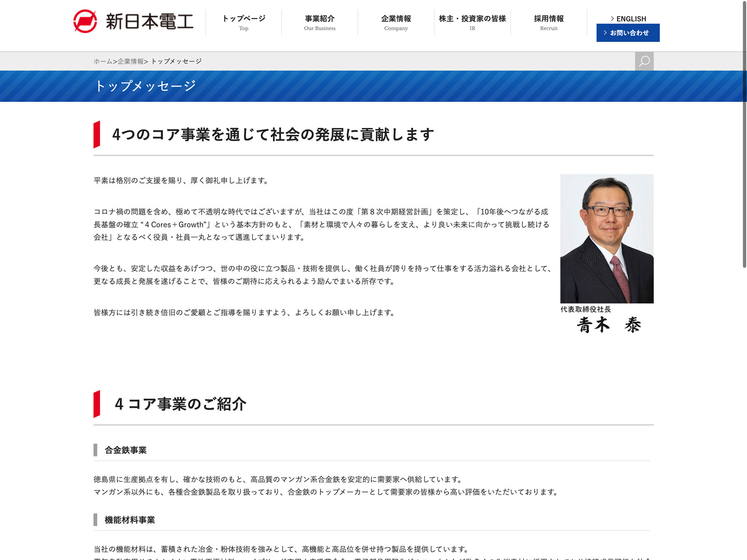
Task: Click the red circular company logo emblem
Action: [x=85, y=21]
